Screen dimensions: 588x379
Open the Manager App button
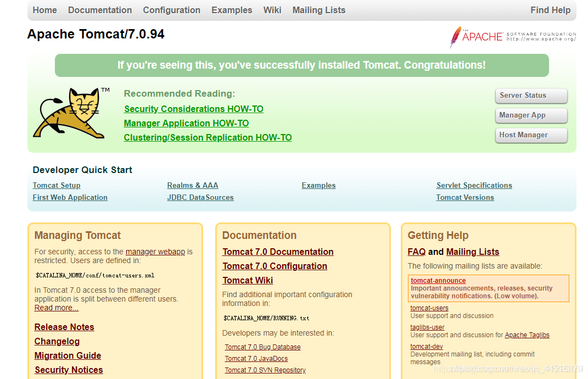tap(531, 115)
